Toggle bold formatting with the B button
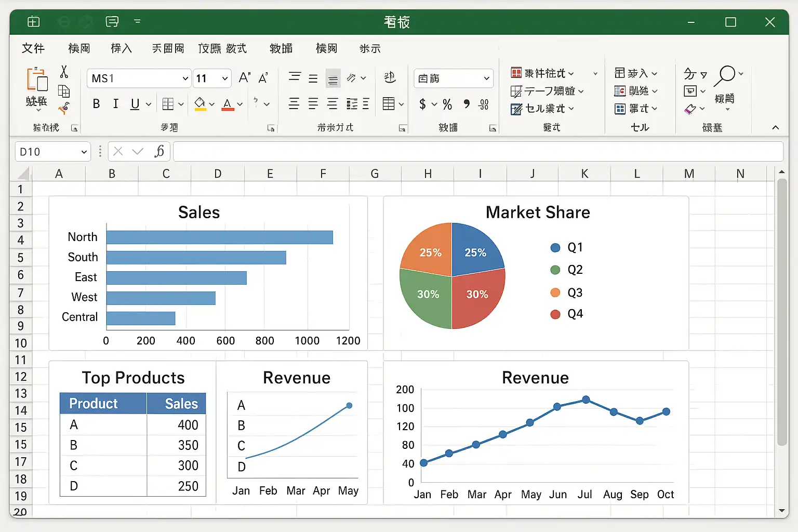 [x=96, y=104]
